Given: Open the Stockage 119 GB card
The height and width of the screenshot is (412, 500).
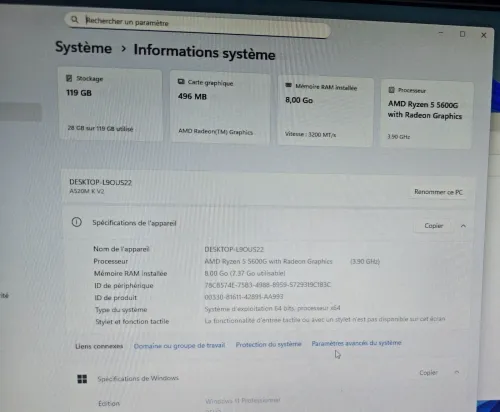Looking at the screenshot, I should click(x=110, y=104).
